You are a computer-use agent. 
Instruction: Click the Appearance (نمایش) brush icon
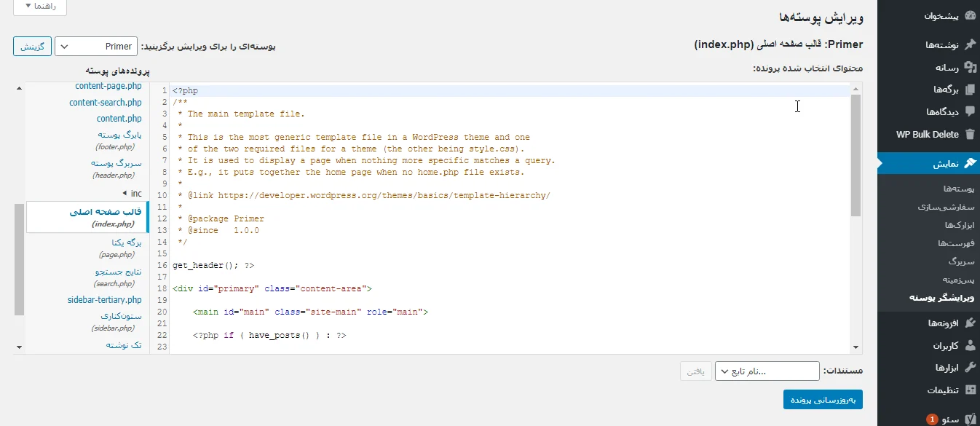click(969, 164)
